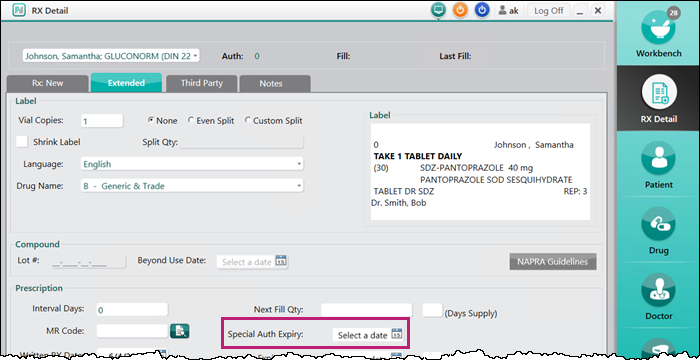Switch to the Rx: New tab
The image size is (700, 360).
(x=48, y=84)
